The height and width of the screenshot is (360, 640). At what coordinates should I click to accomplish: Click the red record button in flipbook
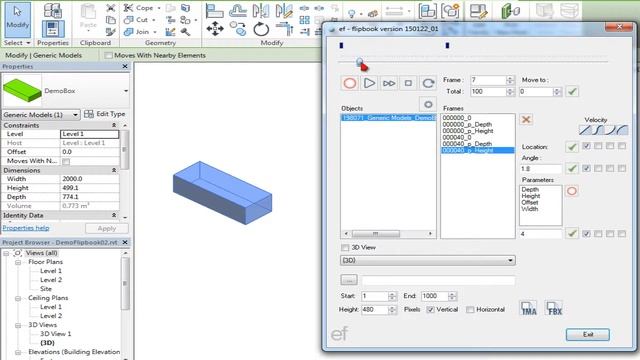pos(349,83)
